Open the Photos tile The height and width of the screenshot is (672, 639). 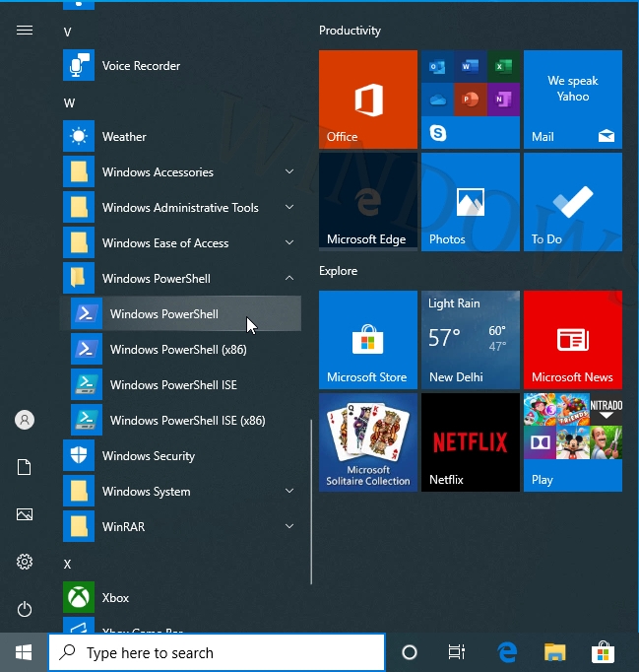[471, 202]
